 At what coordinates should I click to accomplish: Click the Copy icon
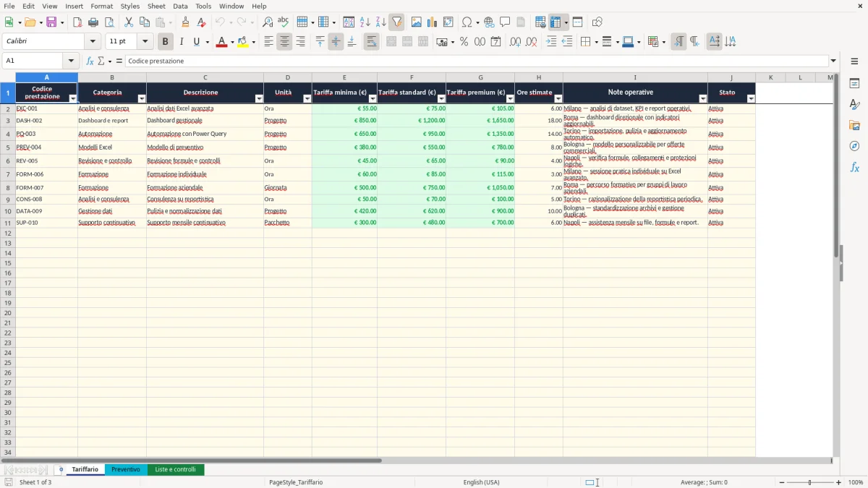(145, 22)
